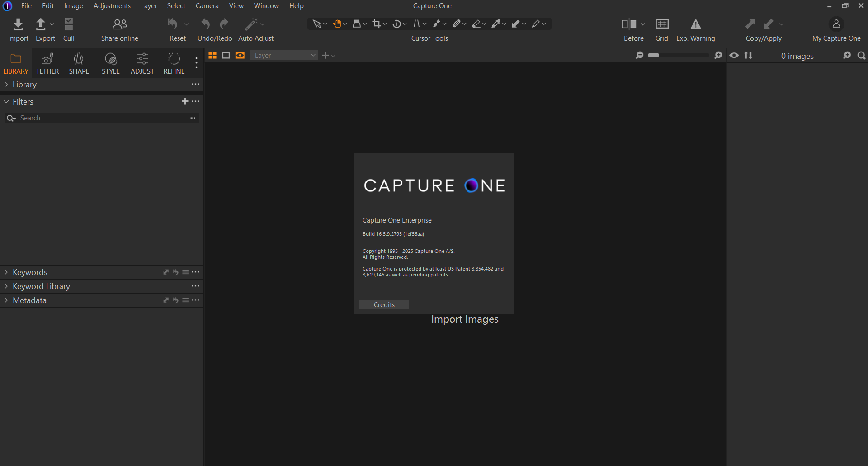Toggle the browser eye visibility icon
Image resolution: width=868 pixels, height=466 pixels.
pos(734,55)
